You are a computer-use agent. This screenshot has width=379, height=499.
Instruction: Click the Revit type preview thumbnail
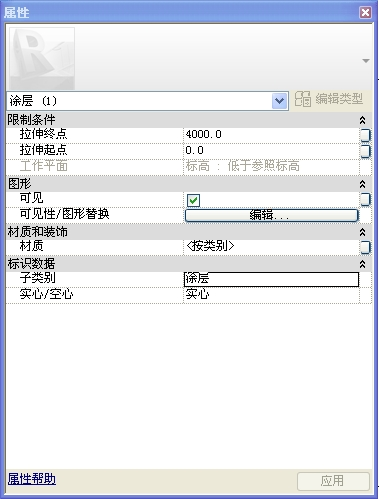pyautogui.click(x=42, y=58)
